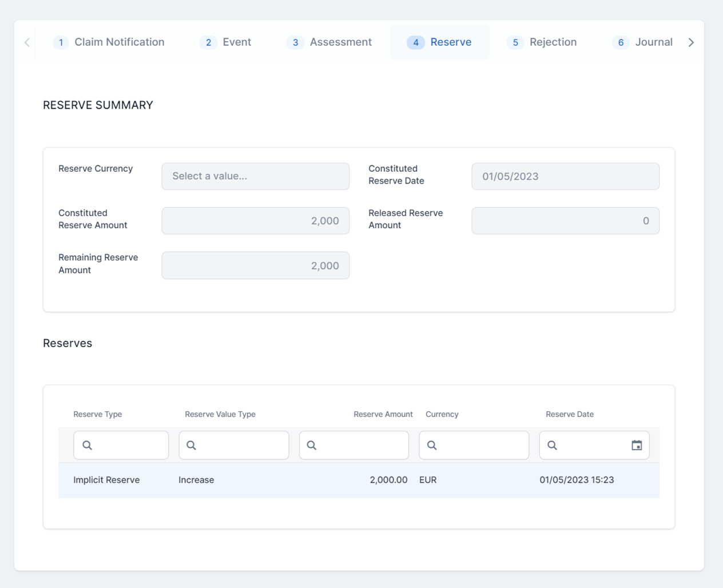Click the Constituted Reserve Amount field

[x=255, y=221]
